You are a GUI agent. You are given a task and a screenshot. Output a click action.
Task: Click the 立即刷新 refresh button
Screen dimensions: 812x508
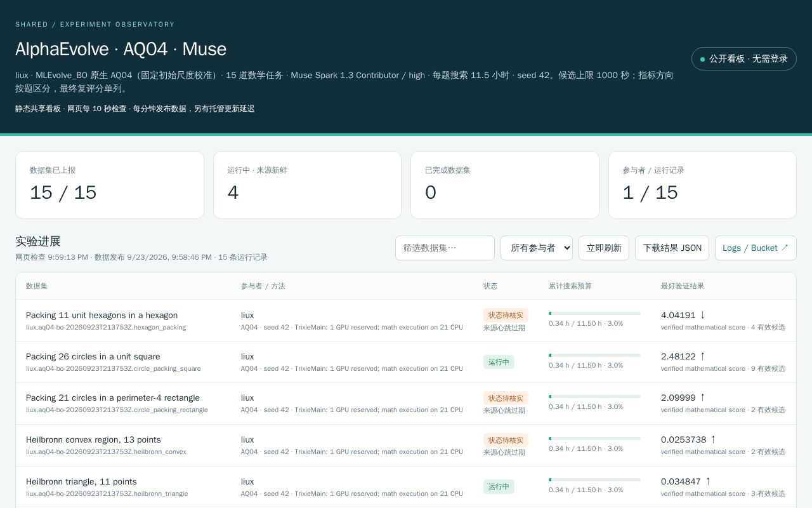coord(604,248)
